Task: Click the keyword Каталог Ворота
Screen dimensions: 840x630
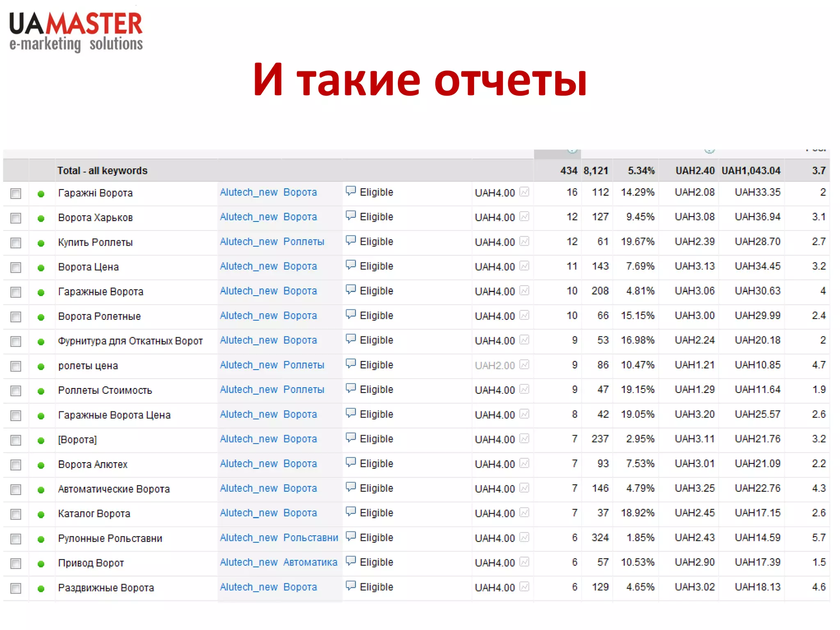Action: [94, 514]
